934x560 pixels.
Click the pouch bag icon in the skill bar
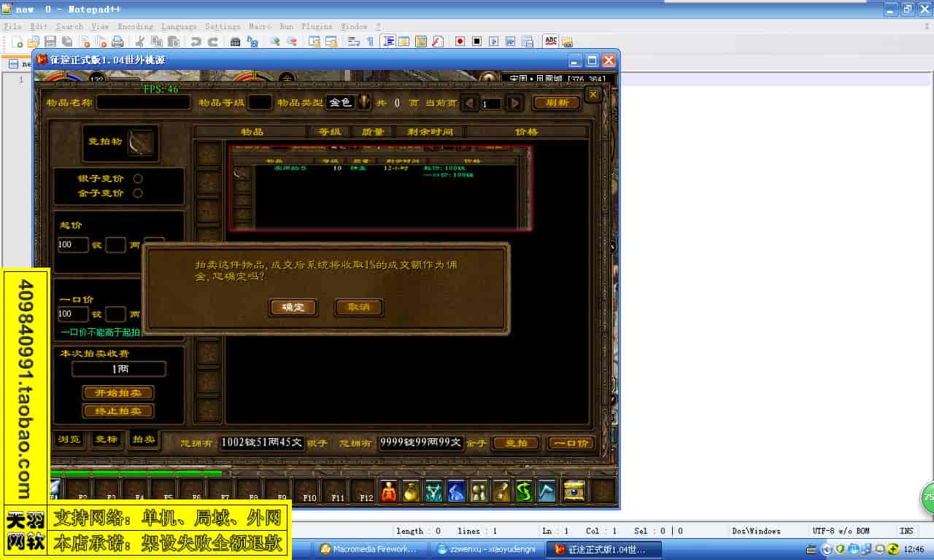[x=412, y=491]
